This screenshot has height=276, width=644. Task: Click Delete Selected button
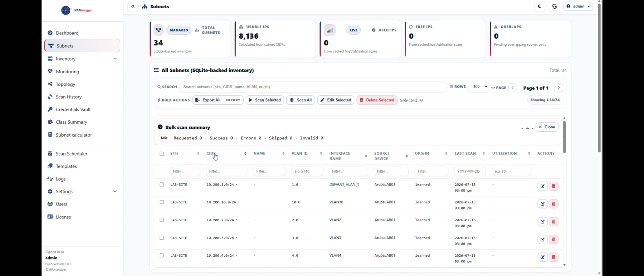click(377, 100)
